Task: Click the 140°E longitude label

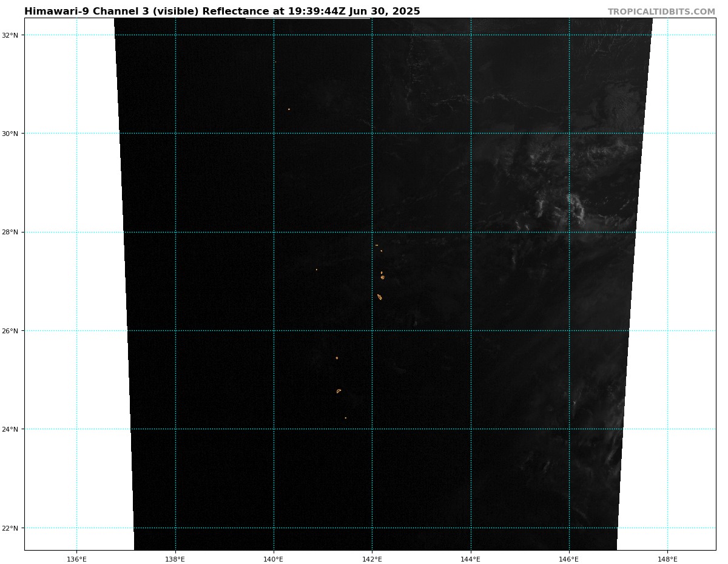Action: click(274, 559)
